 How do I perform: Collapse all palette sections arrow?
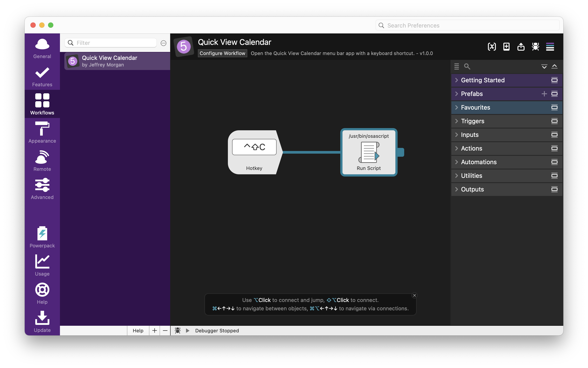point(554,66)
